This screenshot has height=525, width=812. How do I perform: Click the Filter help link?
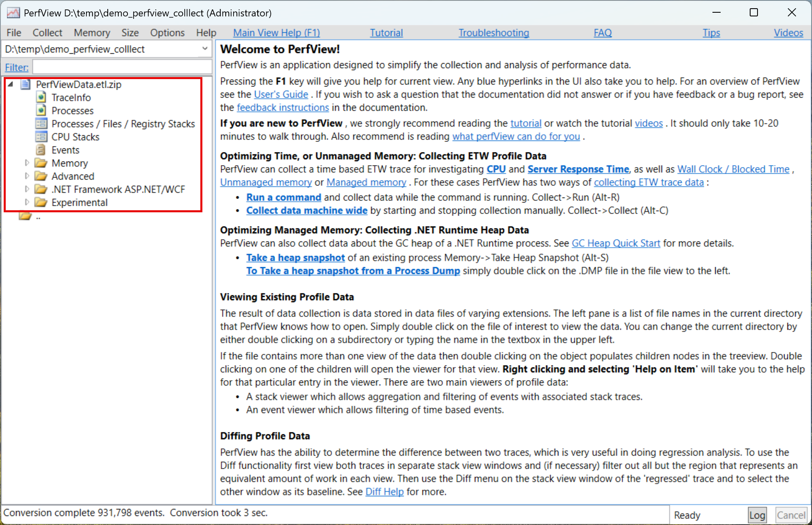[x=17, y=67]
